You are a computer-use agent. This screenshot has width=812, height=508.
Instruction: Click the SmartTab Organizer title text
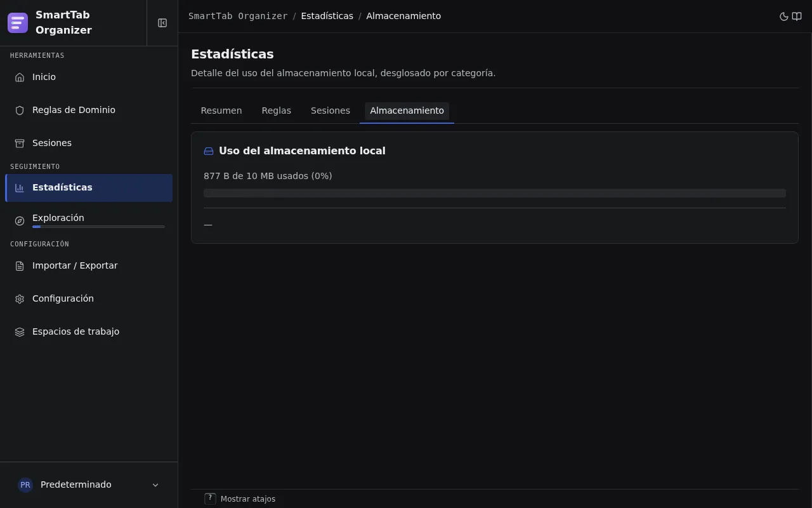pos(63,23)
